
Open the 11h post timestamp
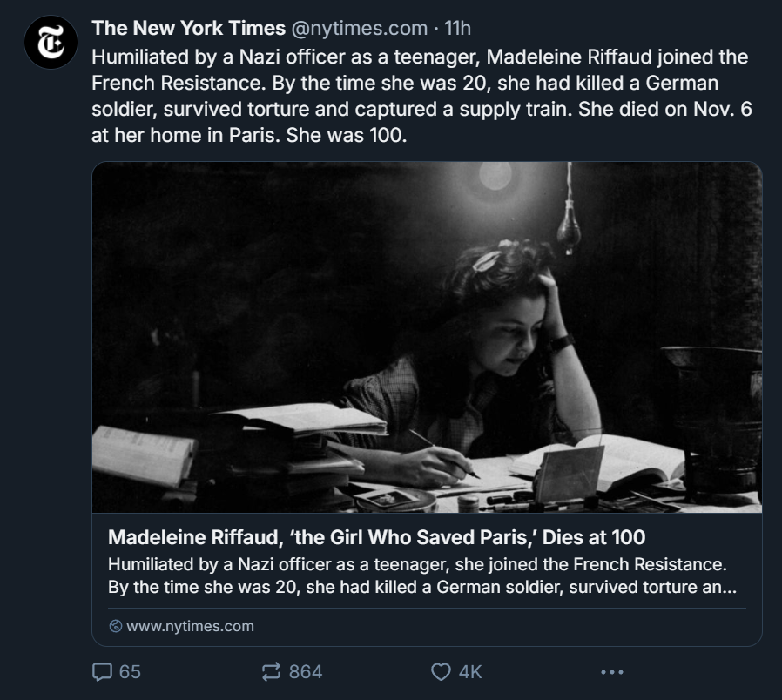(x=457, y=28)
